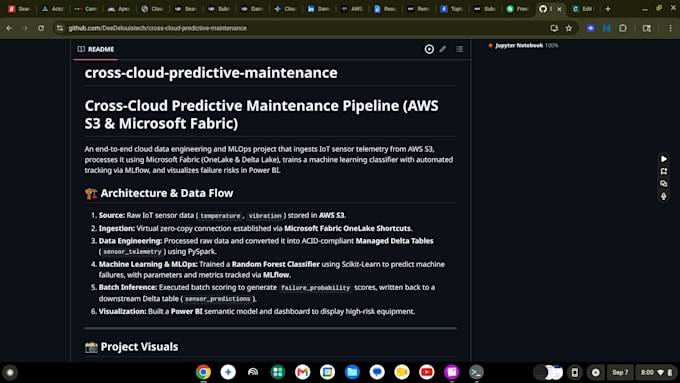
Task: Open the N extension icon in toolbar
Action: pos(607,28)
